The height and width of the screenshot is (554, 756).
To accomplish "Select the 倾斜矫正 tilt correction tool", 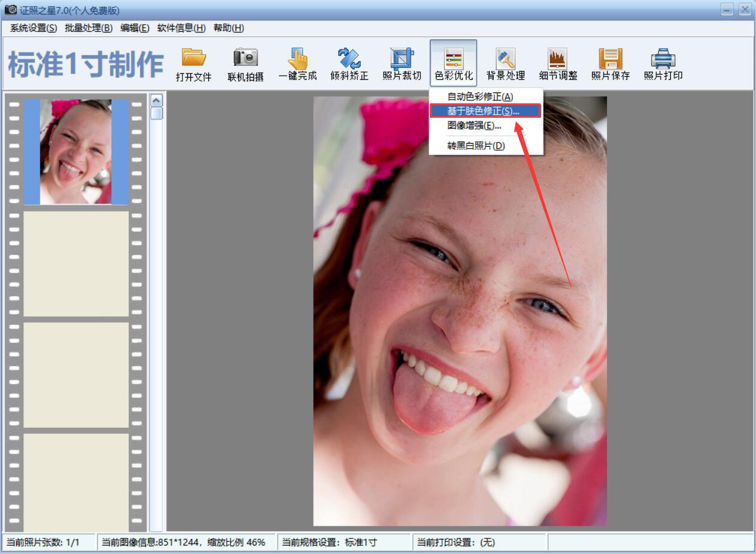I will [349, 59].
